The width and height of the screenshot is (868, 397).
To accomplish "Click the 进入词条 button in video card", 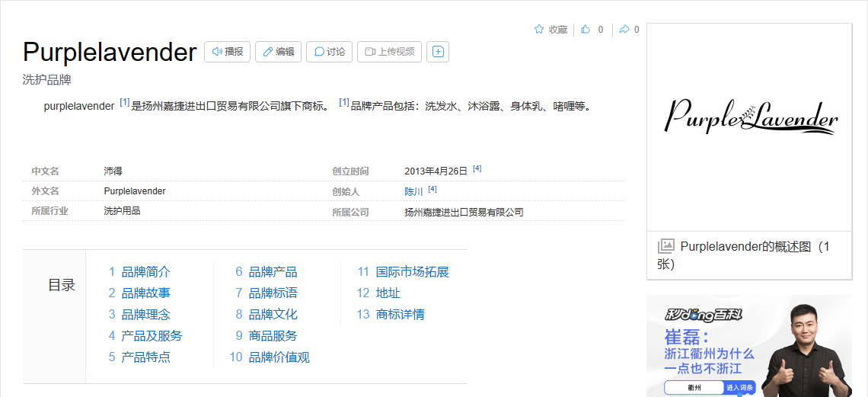I will (x=740, y=388).
